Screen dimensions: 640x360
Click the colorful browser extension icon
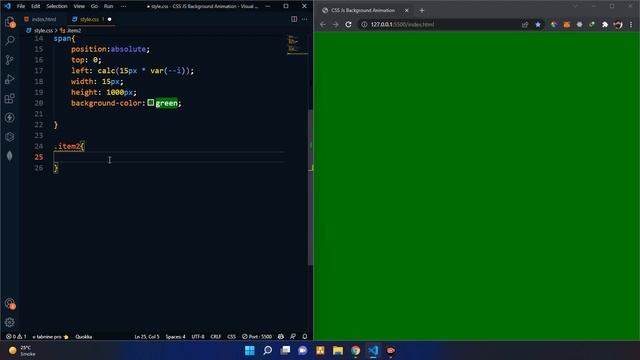[x=553, y=24]
